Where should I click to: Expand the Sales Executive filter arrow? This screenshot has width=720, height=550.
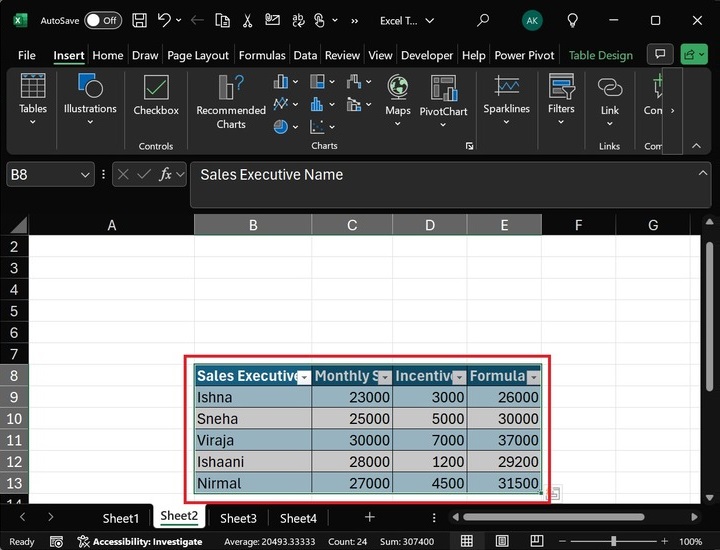pyautogui.click(x=303, y=377)
